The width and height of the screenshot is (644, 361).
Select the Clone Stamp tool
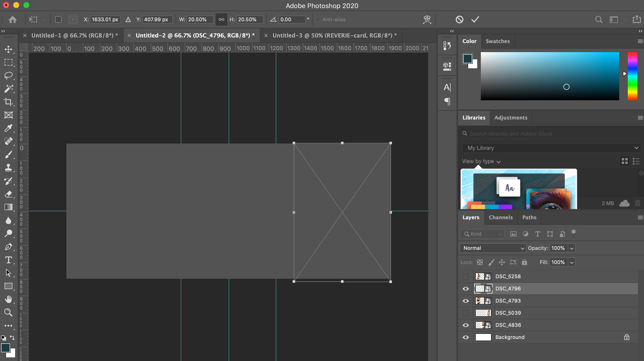click(x=8, y=168)
